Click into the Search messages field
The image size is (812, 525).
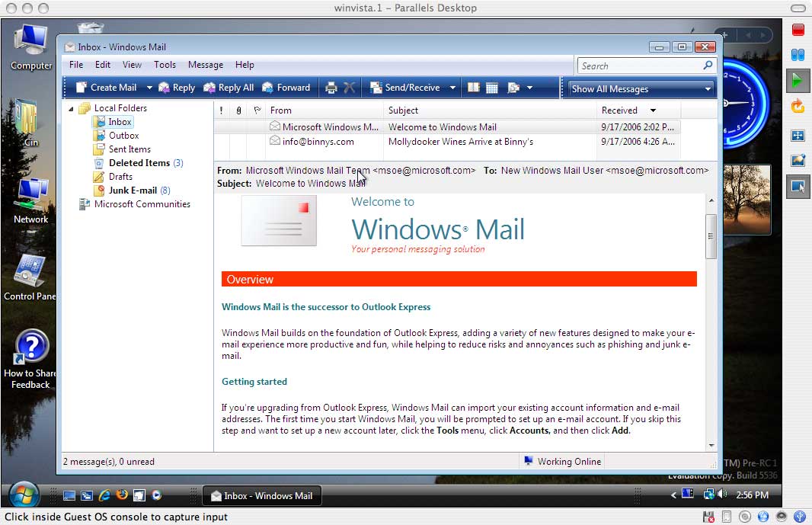pyautogui.click(x=640, y=66)
